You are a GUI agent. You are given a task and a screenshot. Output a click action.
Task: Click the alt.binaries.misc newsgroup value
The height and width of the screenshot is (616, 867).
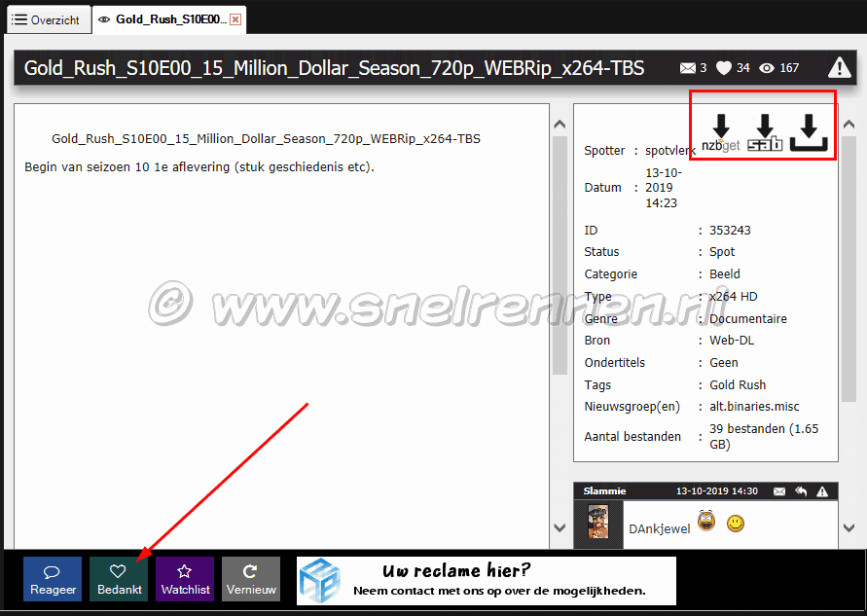tap(754, 407)
